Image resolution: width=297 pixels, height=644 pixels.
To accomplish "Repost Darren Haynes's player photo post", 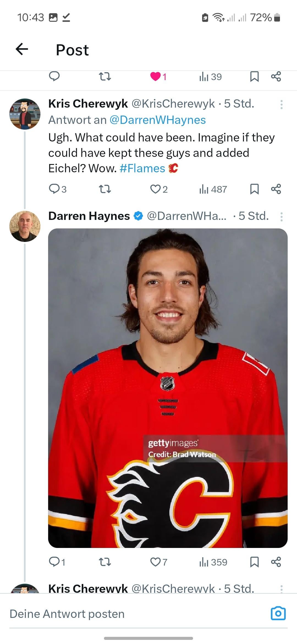I will tap(105, 562).
